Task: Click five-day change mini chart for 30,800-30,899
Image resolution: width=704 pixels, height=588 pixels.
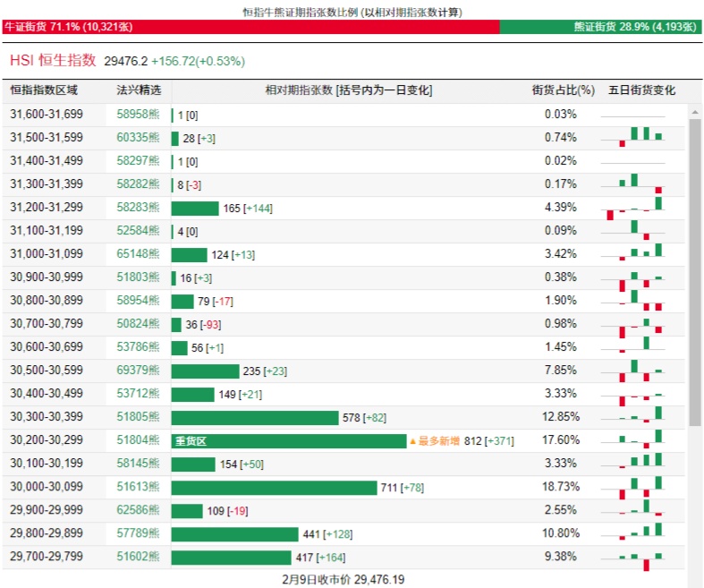Action: click(x=633, y=301)
